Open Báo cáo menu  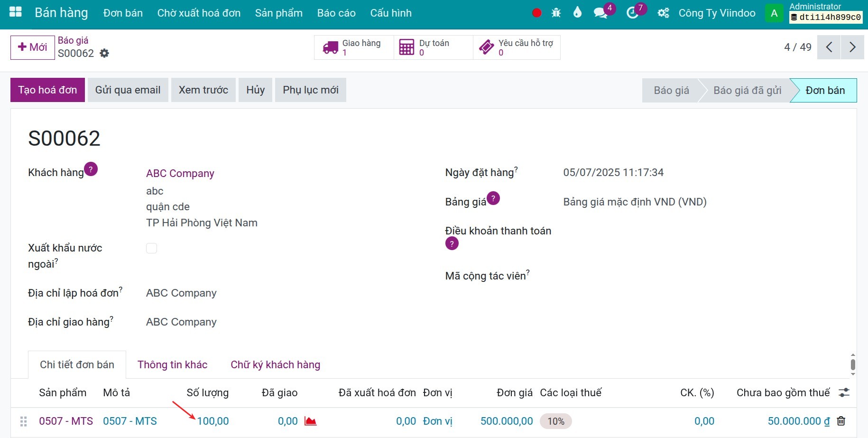click(x=336, y=13)
